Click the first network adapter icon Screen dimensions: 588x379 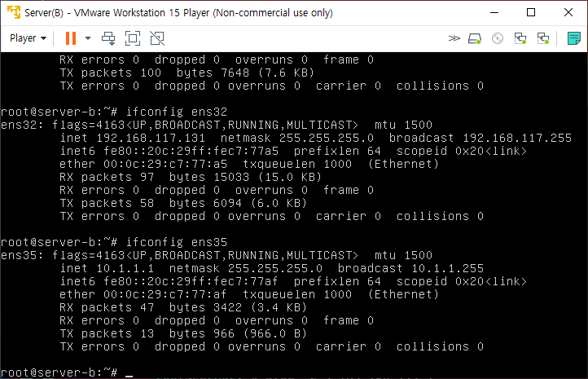(520, 38)
